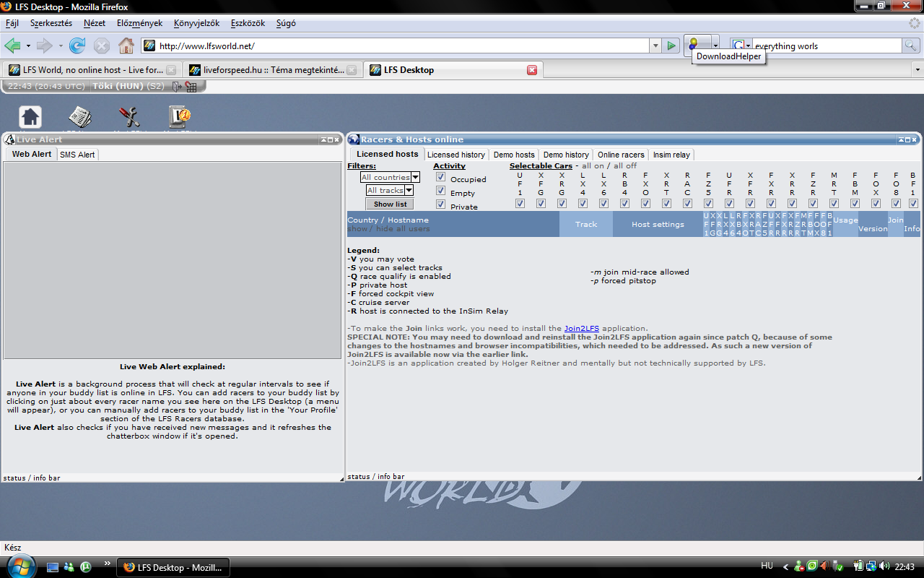Click 'show' all users link

[357, 229]
